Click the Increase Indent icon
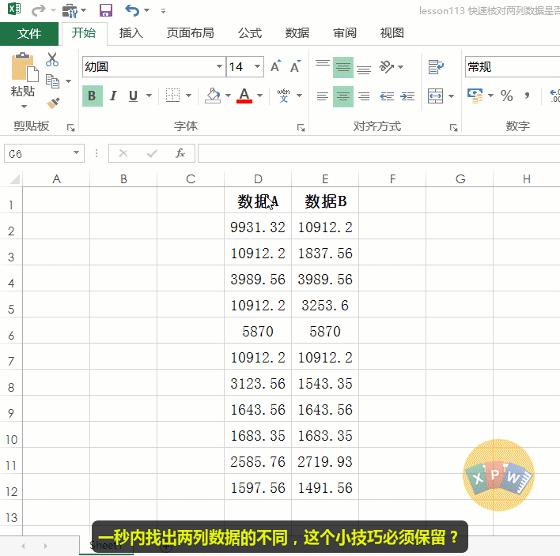This screenshot has width=560, height=556. click(408, 96)
